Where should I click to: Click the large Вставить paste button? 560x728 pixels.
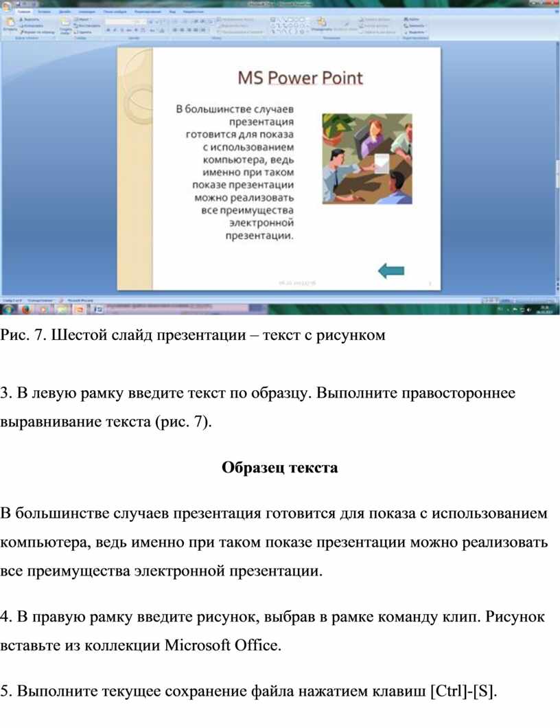pyautogui.click(x=10, y=24)
